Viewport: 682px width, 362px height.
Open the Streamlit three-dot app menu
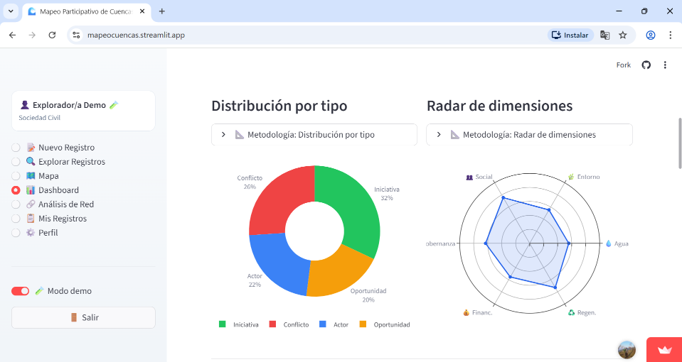(665, 65)
